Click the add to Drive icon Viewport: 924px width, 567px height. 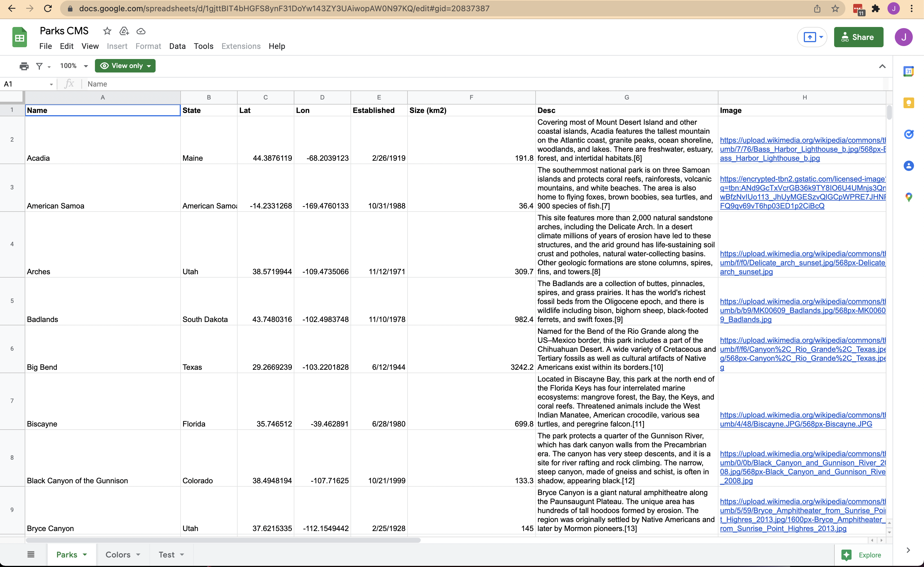(x=124, y=31)
